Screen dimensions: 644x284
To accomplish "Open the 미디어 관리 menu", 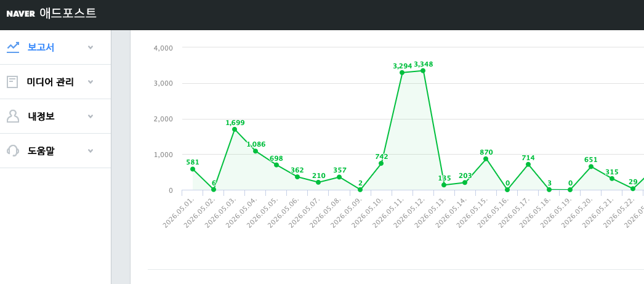I will click(55, 82).
